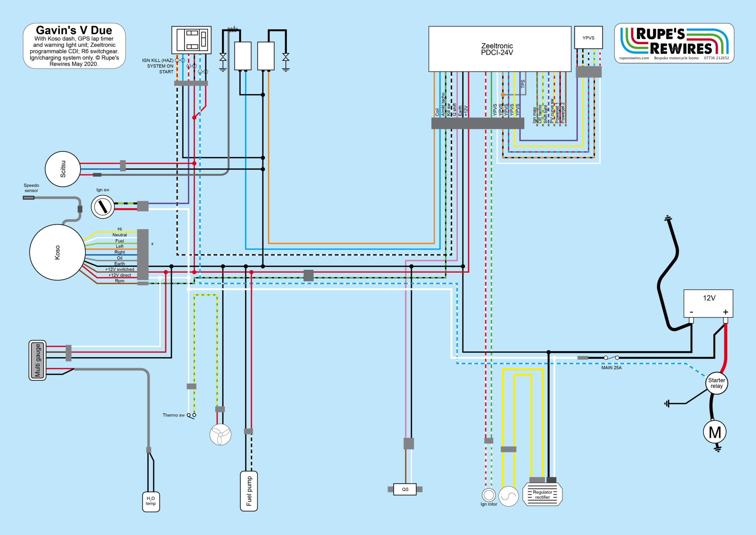Click the MAIN 25A fuse switch
The image size is (756, 535).
pos(611,358)
